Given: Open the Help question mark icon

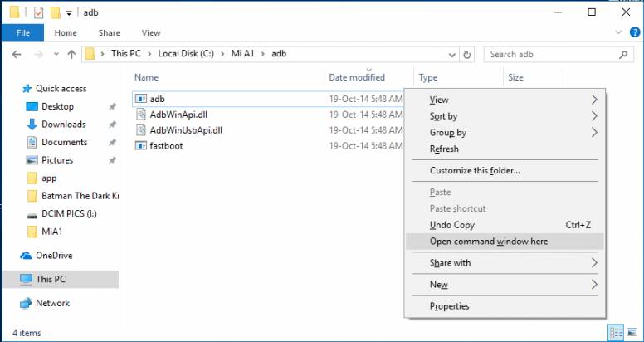Looking at the screenshot, I should 635,32.
